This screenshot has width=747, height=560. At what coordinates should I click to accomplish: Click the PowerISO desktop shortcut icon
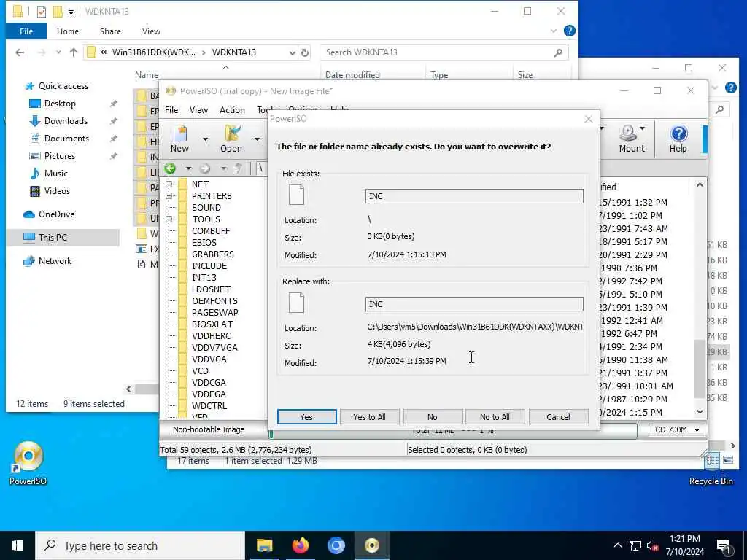point(28,463)
